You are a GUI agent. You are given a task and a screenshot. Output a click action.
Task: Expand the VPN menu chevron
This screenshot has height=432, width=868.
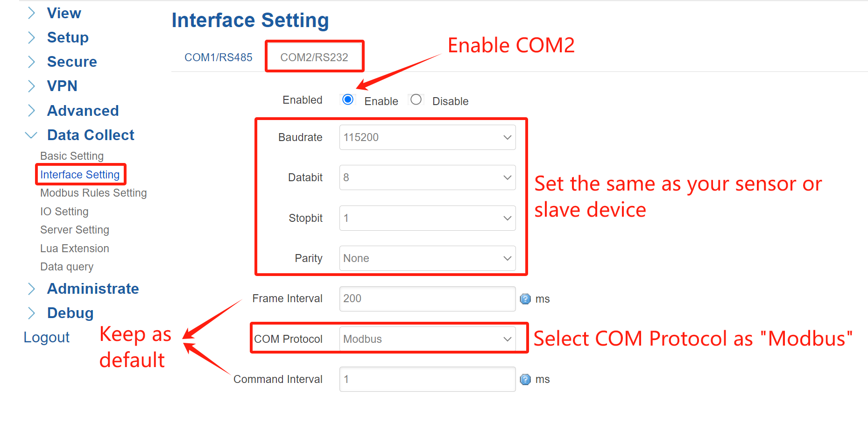(x=31, y=86)
